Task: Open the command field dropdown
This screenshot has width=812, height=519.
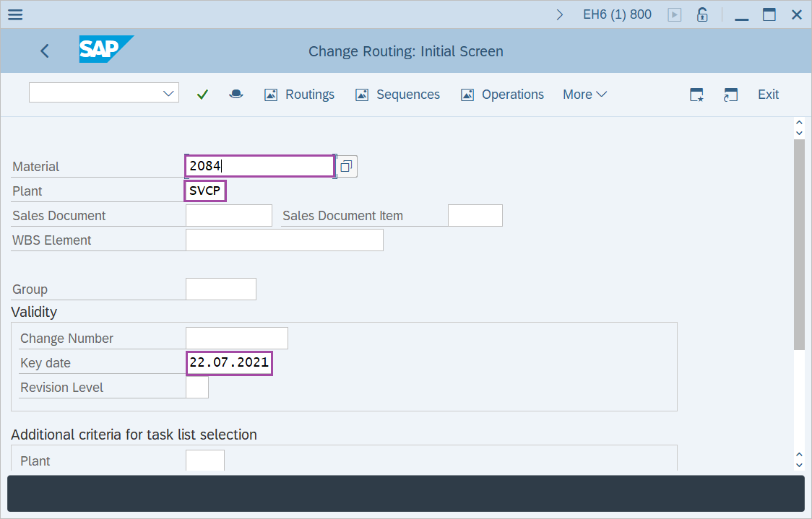Action: click(168, 92)
